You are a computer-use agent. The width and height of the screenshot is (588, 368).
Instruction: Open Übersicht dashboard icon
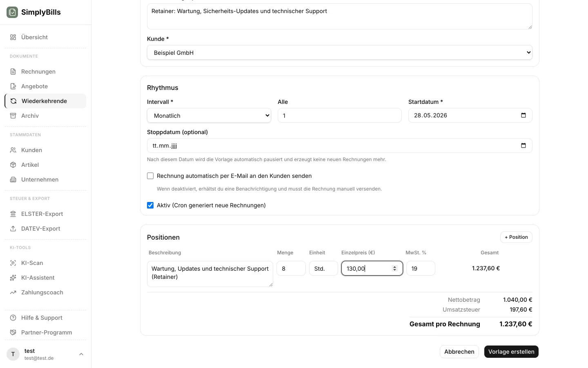[x=13, y=37]
